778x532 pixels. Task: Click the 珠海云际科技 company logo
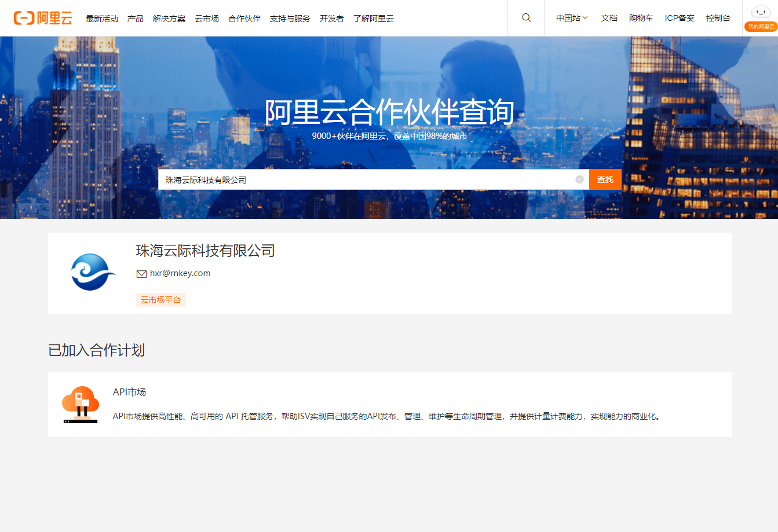tap(92, 272)
